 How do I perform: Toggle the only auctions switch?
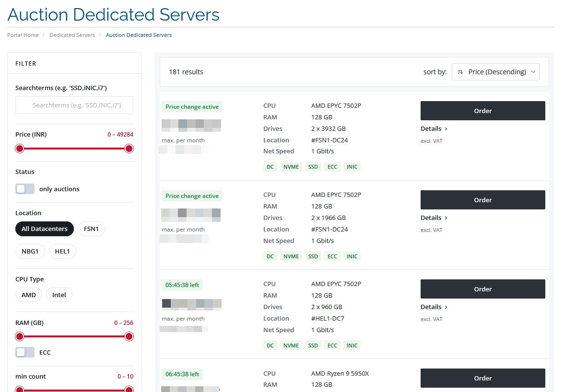click(x=25, y=189)
